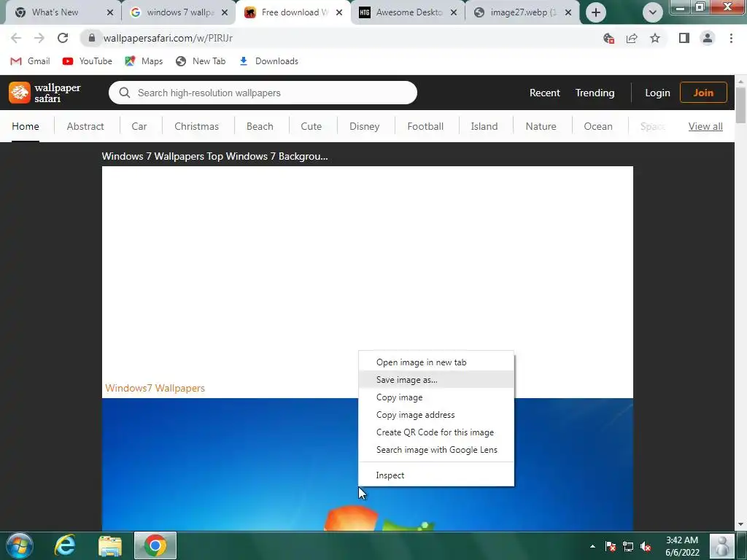Screen dimensions: 747x560
Task: Click the lock icon in the address bar
Action: pyautogui.click(x=92, y=38)
